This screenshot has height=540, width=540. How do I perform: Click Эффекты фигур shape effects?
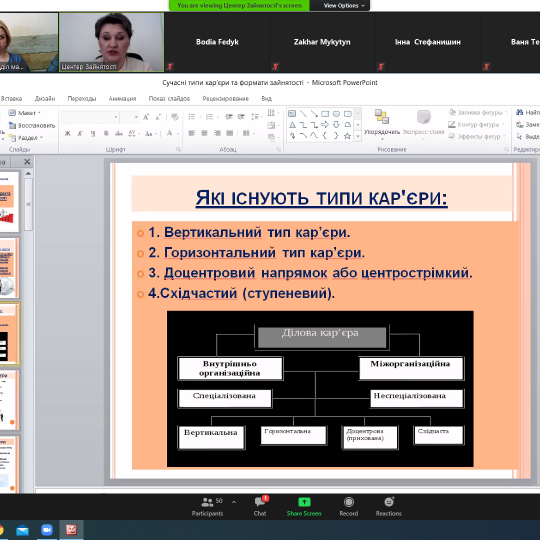(477, 136)
